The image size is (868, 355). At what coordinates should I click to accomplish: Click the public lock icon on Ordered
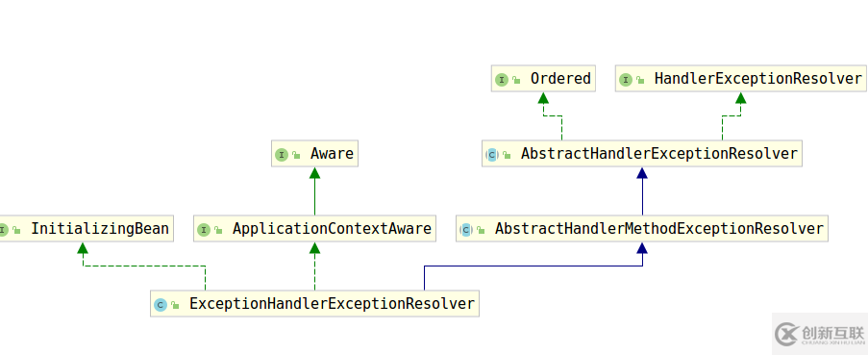[x=516, y=80]
